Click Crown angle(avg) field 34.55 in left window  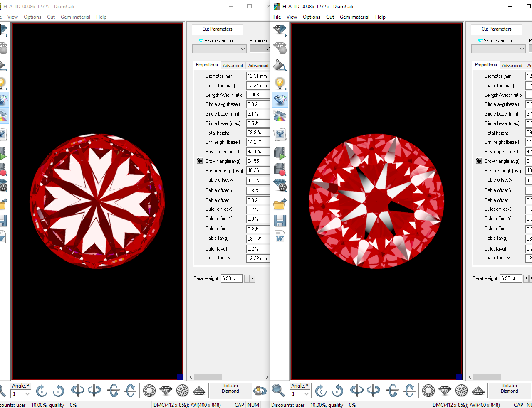tap(258, 161)
